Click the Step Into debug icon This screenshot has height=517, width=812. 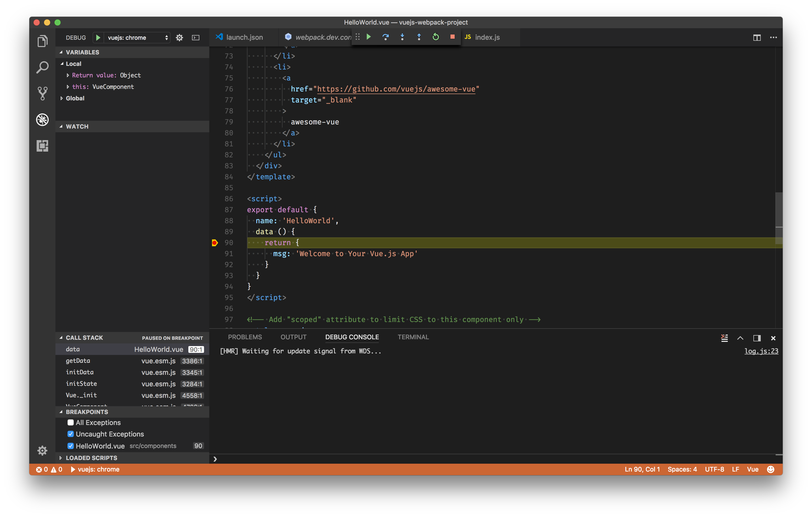[402, 37]
